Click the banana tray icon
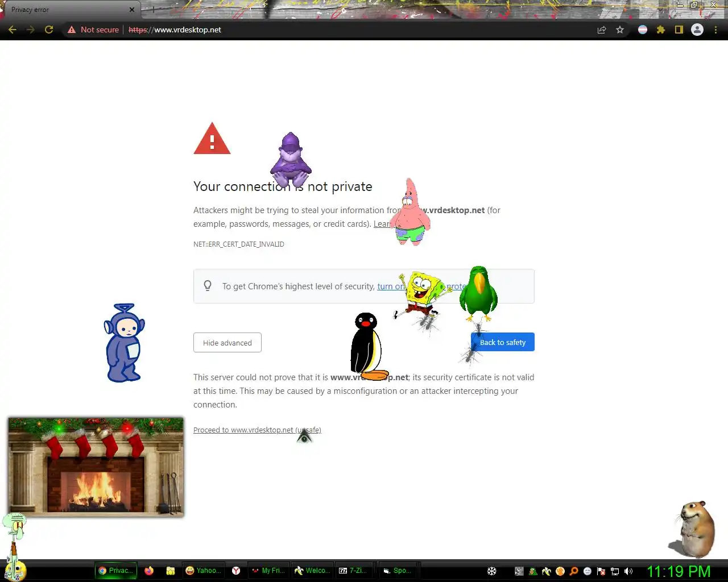 click(x=547, y=571)
